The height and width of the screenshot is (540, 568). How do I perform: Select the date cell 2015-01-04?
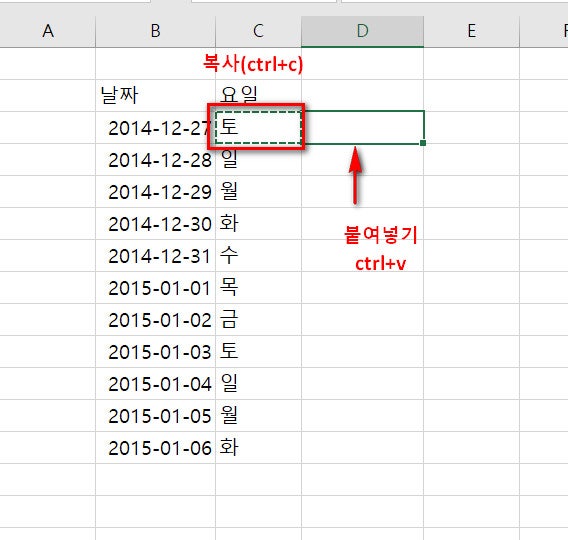point(155,384)
